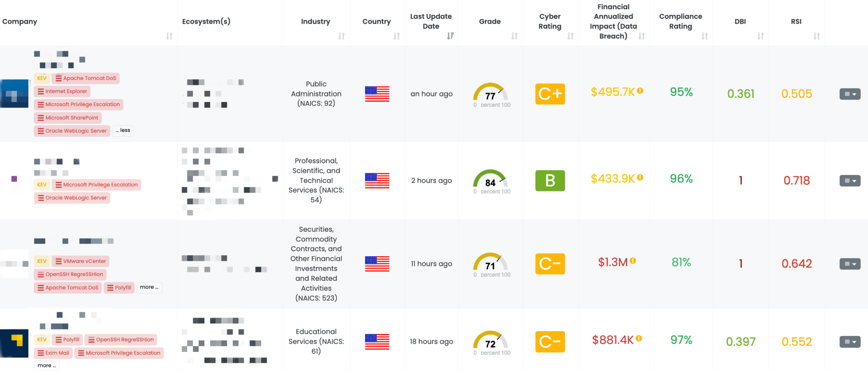This screenshot has height=371, width=868.
Task: Click the green B cyber rating badge
Action: point(550,181)
